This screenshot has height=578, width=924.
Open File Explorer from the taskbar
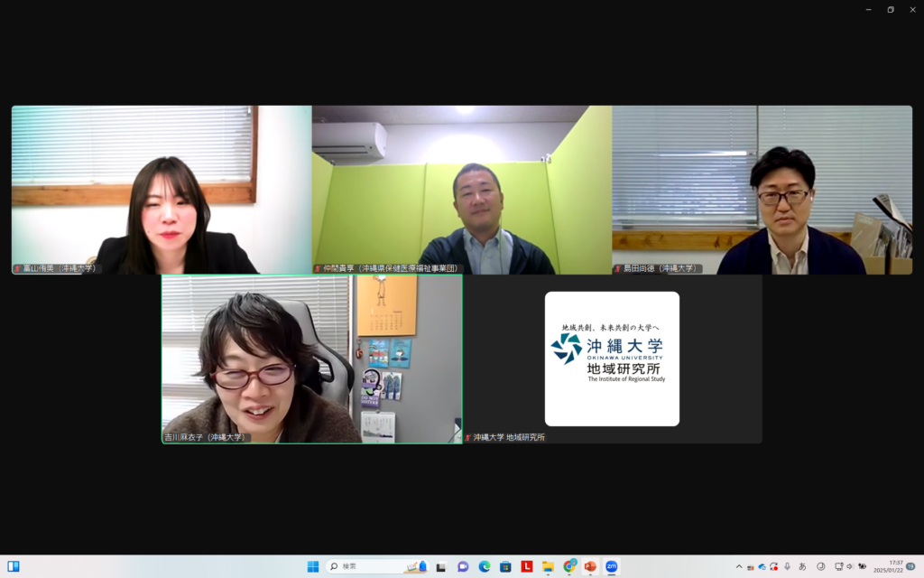[x=548, y=566]
